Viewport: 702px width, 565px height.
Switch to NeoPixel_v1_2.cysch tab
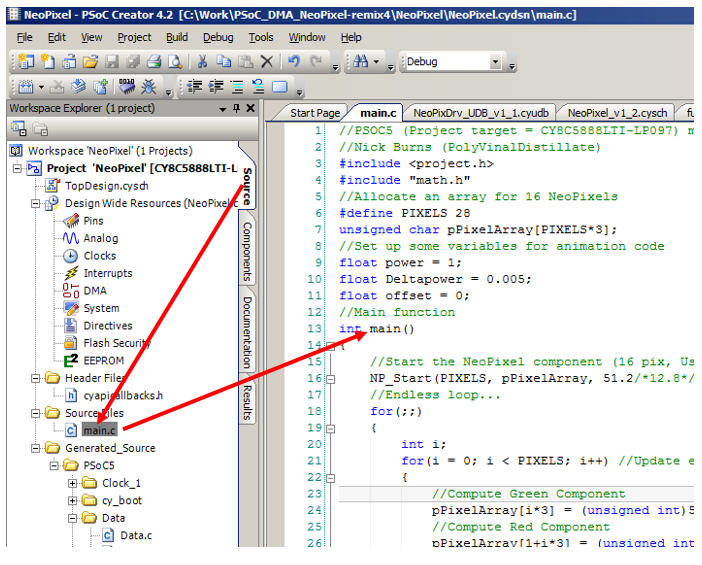(617, 113)
